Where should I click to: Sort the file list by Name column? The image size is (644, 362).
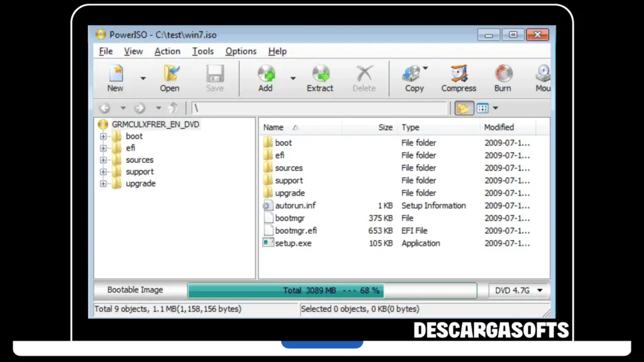coord(274,127)
